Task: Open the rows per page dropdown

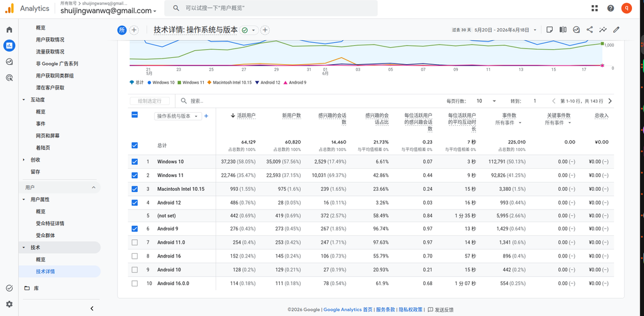Action: point(486,101)
